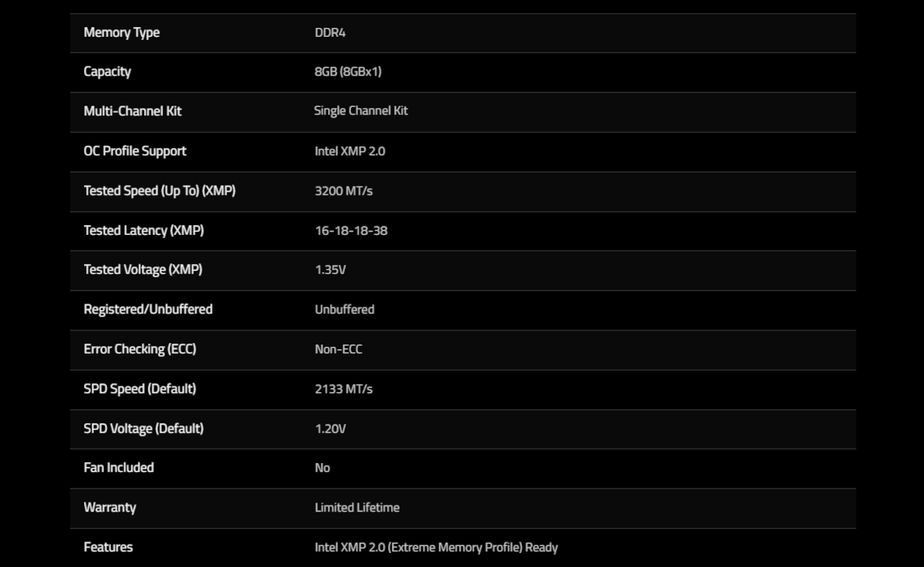Click the Memory Type row label
Viewport: 924px width, 567px height.
pos(122,32)
